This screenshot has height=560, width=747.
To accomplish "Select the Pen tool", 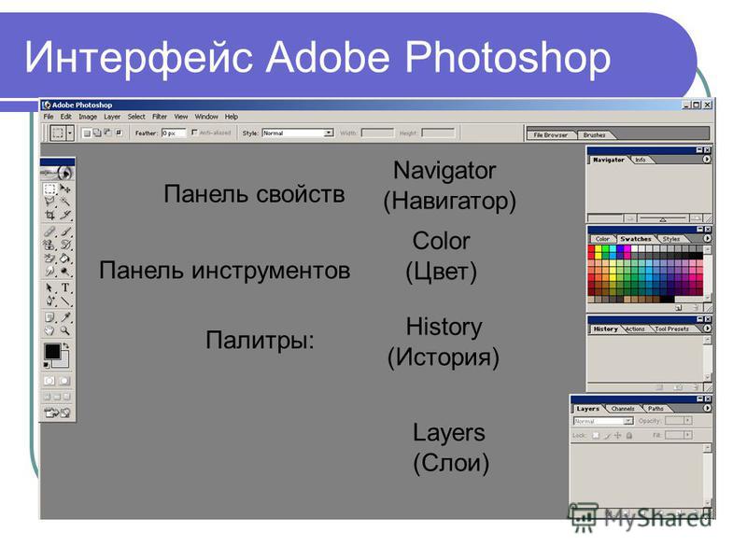I will point(49,301).
